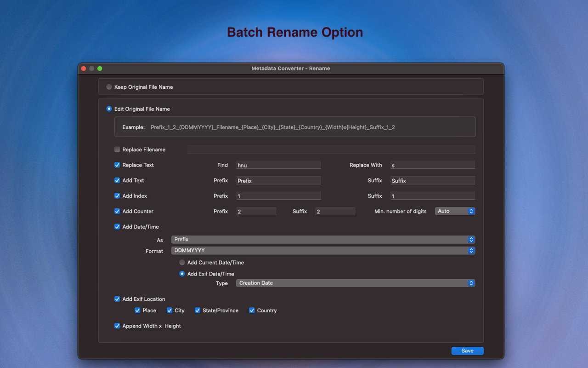This screenshot has width=588, height=368.
Task: Click the Replace With input field
Action: tap(432, 165)
